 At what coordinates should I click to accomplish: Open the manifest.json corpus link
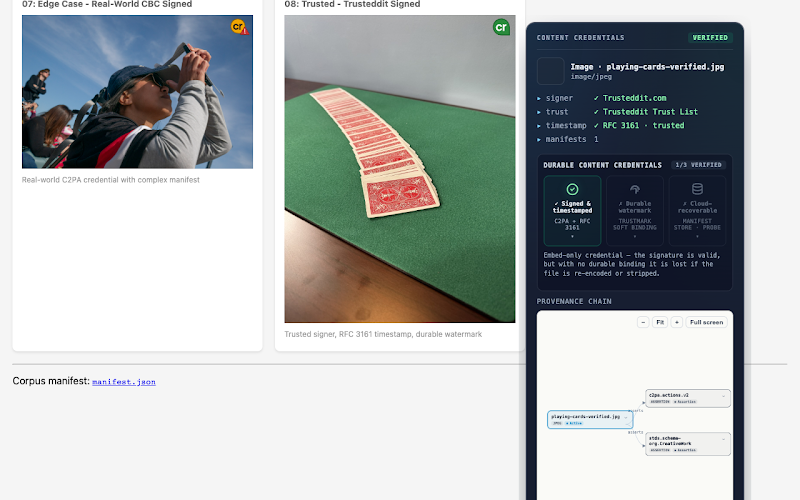[x=124, y=382]
